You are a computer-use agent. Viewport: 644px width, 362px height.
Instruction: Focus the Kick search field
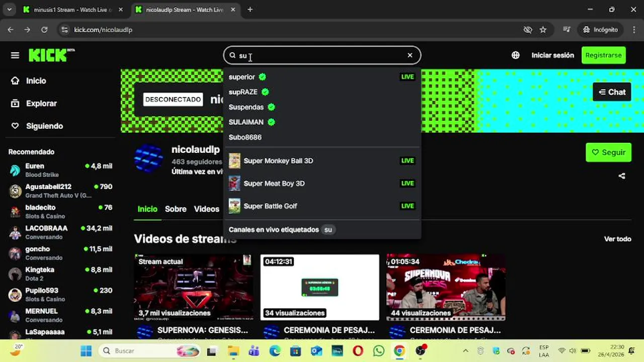(322, 55)
